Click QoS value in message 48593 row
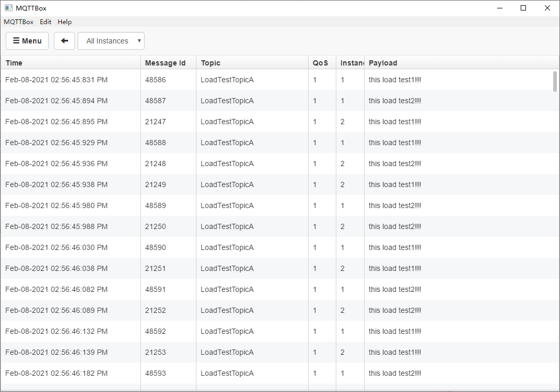 [315, 373]
